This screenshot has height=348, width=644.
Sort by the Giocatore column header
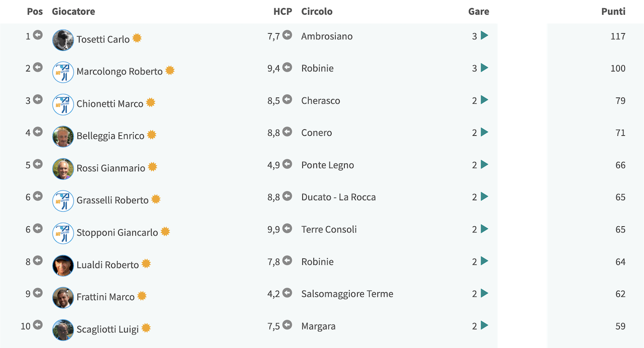click(73, 11)
